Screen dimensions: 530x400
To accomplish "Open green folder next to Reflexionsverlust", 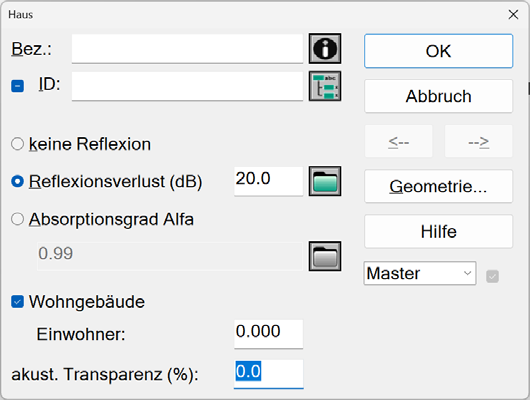I will (325, 181).
